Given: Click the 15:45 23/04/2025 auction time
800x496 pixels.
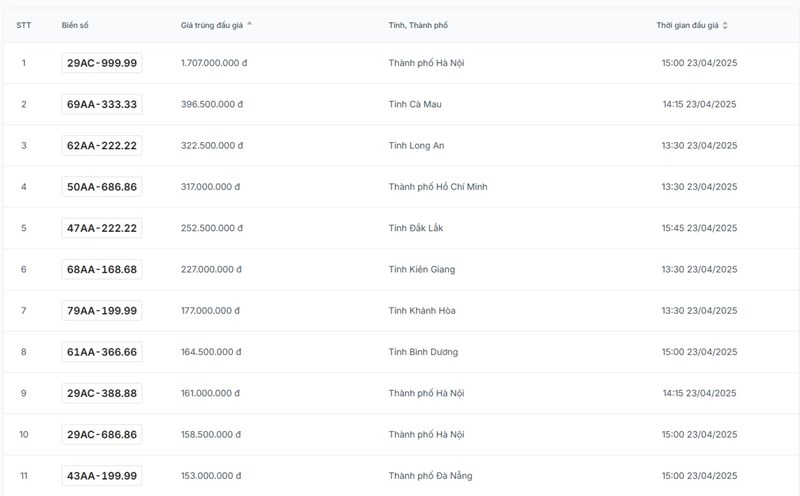Looking at the screenshot, I should pyautogui.click(x=699, y=228).
